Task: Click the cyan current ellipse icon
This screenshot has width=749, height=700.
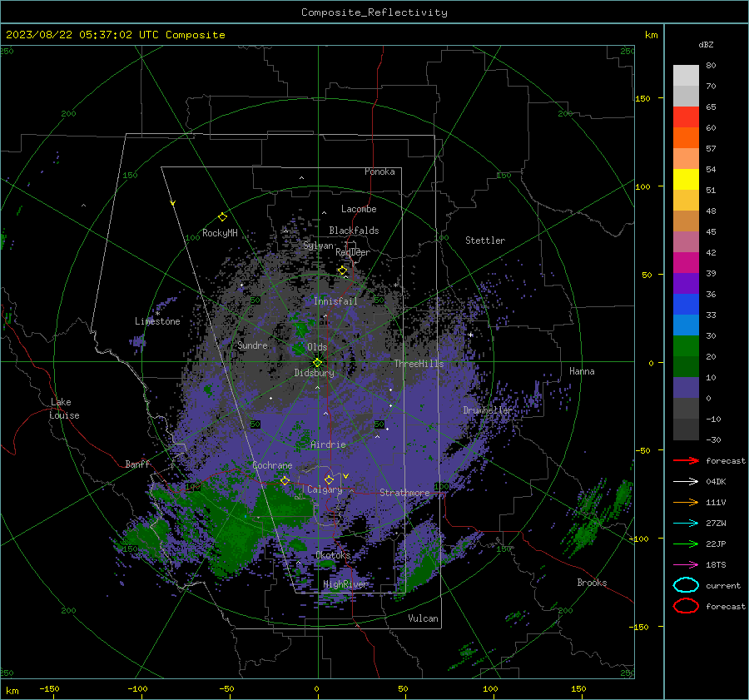Action: tap(686, 585)
